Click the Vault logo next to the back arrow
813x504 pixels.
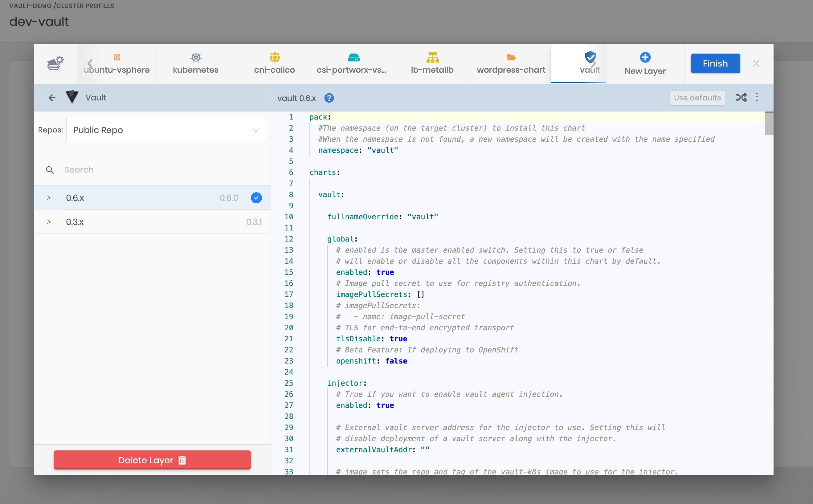72,97
